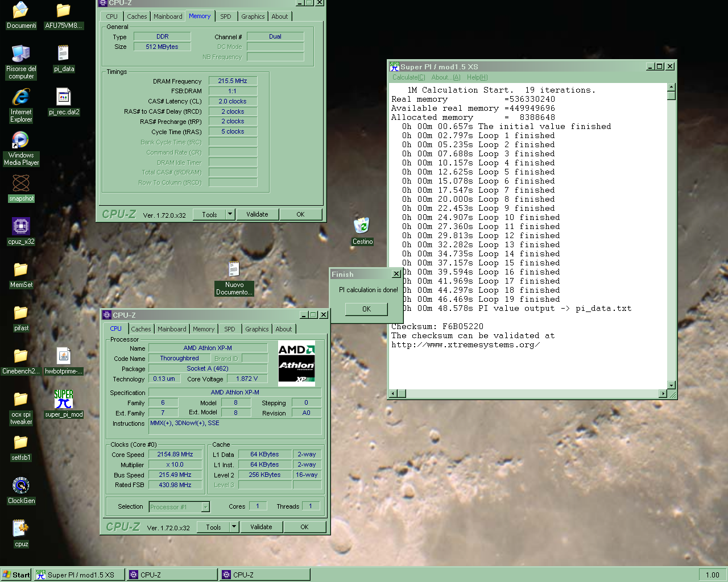Click Validate in upper CPU-Z window
728x582 pixels.
coord(257,214)
